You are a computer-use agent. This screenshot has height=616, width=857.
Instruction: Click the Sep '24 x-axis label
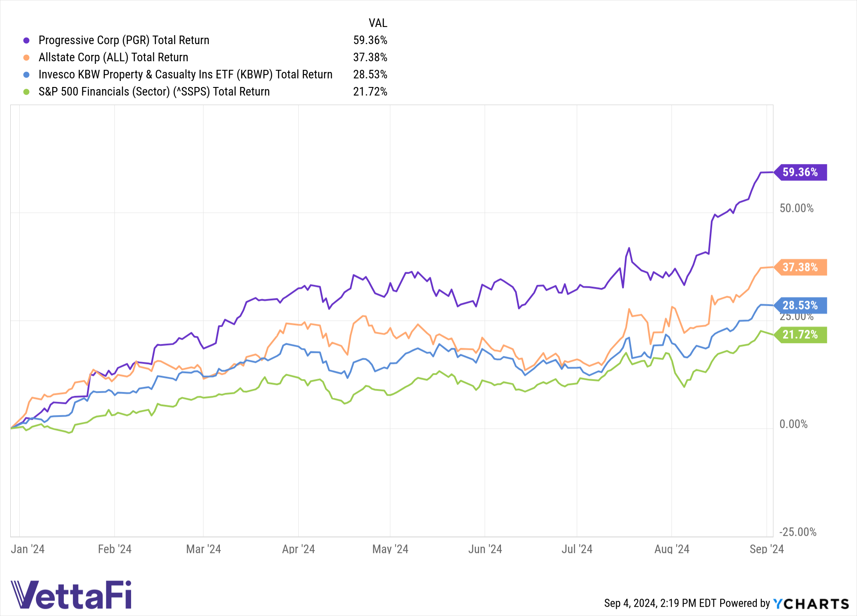tap(767, 549)
